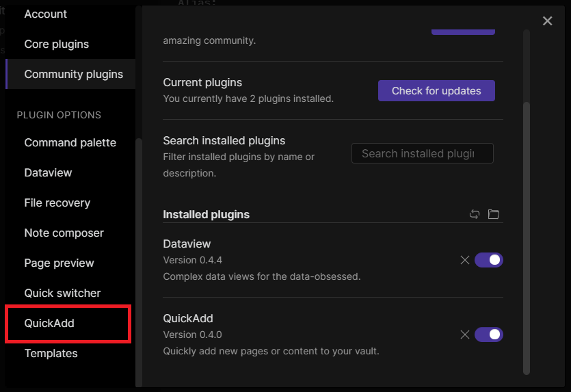Click Check for updates button
This screenshot has width=571, height=392.
click(x=436, y=91)
